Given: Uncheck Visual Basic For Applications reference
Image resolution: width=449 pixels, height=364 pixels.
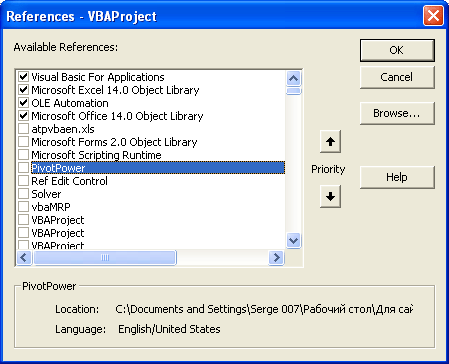Looking at the screenshot, I should tap(23, 77).
